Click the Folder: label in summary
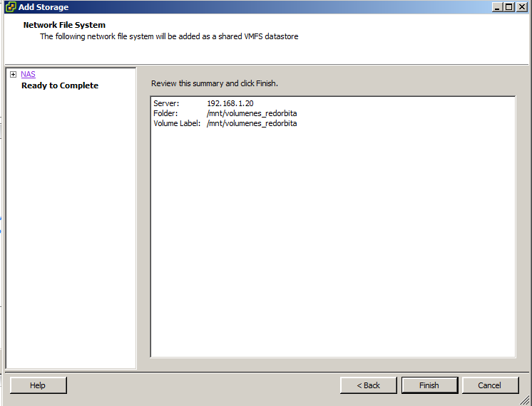The width and height of the screenshot is (532, 406). 165,113
